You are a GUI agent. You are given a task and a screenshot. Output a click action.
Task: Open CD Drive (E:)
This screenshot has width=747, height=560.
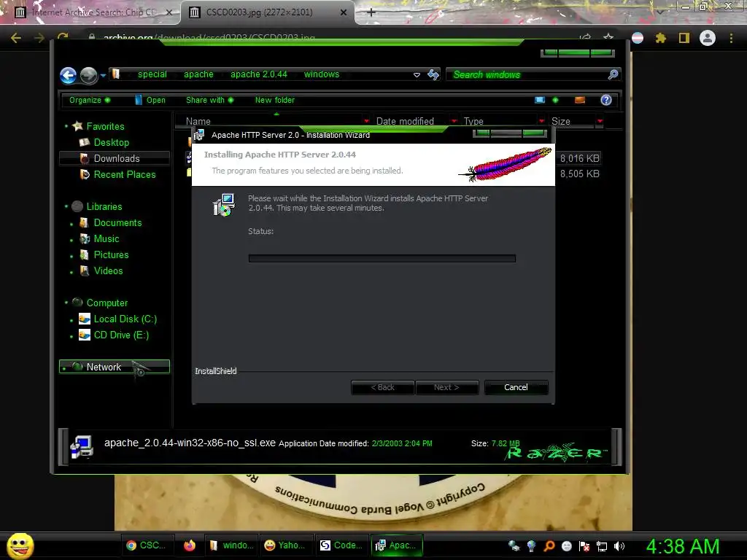pos(121,335)
